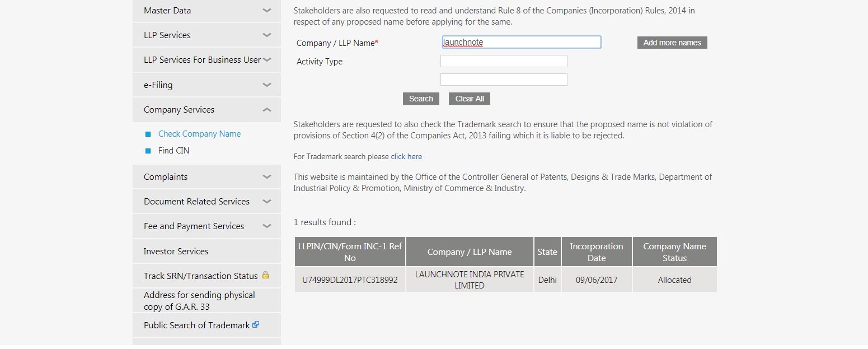The width and height of the screenshot is (868, 349).
Task: Open the Company Services menu section
Action: 207,110
